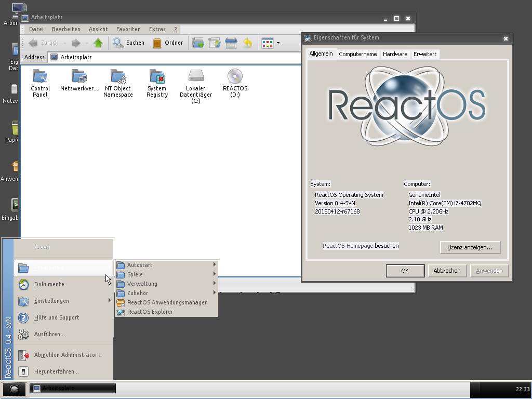The height and width of the screenshot is (399, 532).
Task: Expand the Zubehör submenu arrow
Action: coord(215,292)
